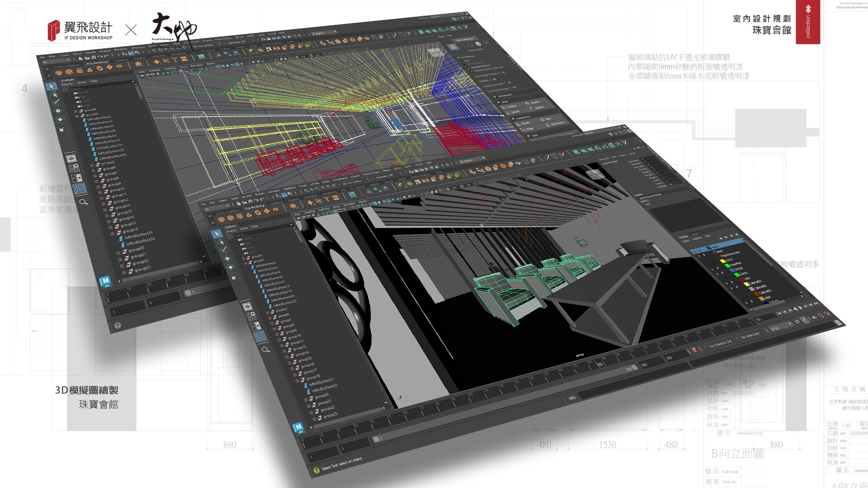Toggle loop playback icon in front window
The width and height of the screenshot is (868, 488).
point(797,322)
